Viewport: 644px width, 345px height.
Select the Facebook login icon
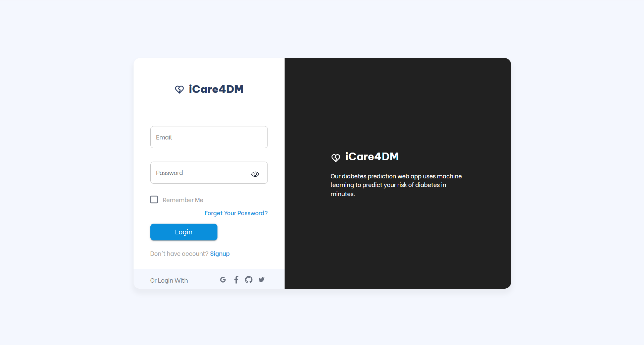(x=236, y=280)
